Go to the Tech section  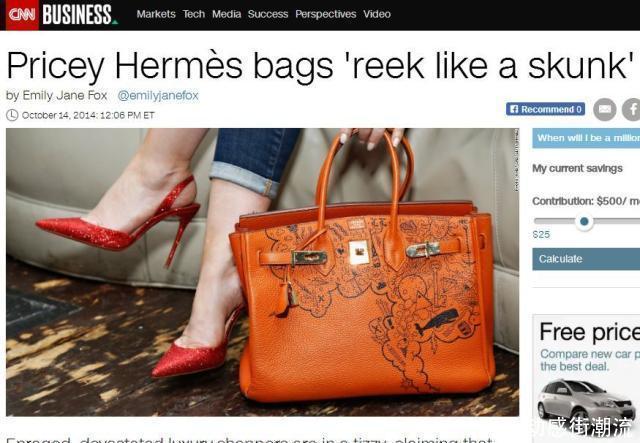pyautogui.click(x=193, y=14)
